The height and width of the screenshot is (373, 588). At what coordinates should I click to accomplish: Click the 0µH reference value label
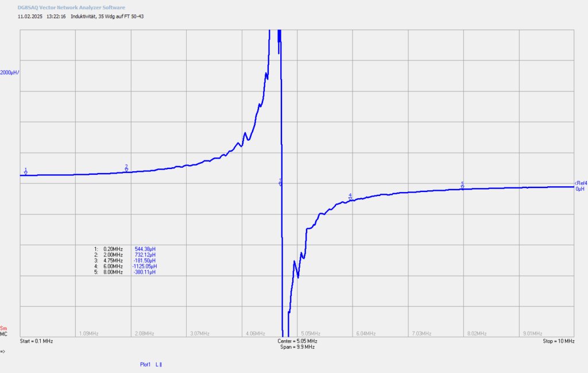tap(580, 189)
